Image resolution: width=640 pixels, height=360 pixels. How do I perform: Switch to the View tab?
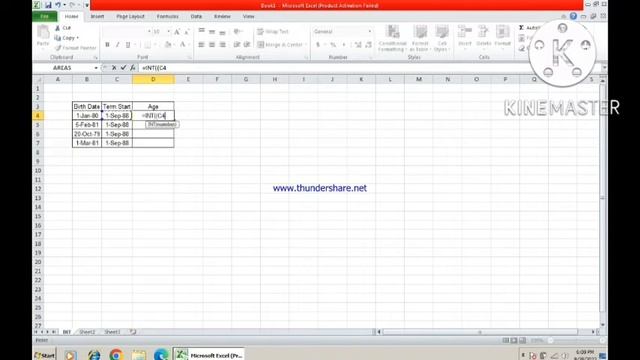pos(248,16)
